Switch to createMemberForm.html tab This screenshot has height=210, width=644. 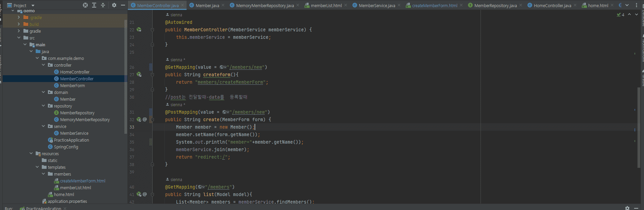pyautogui.click(x=435, y=5)
